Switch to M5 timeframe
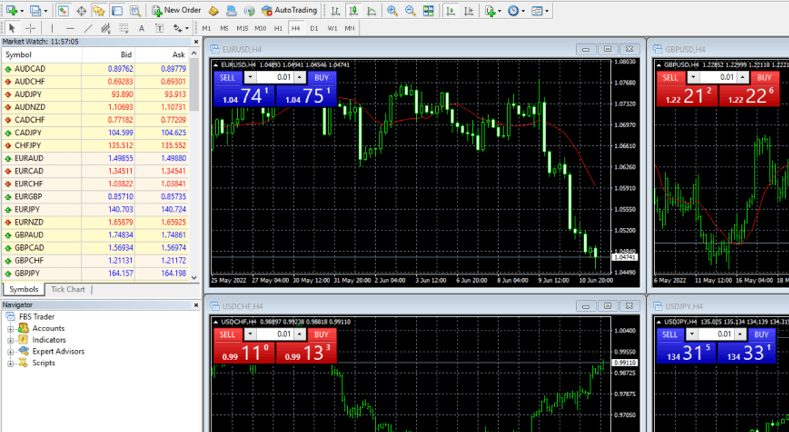 tap(224, 29)
